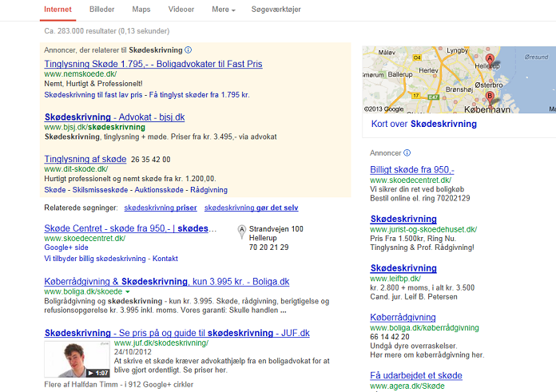Open the Maps tab
This screenshot has height=392, width=556.
141,10
